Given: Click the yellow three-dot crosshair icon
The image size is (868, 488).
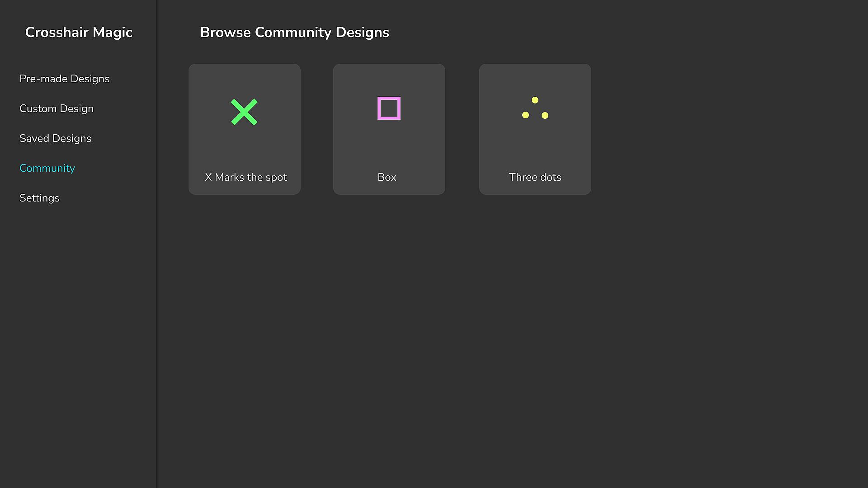Looking at the screenshot, I should [535, 108].
